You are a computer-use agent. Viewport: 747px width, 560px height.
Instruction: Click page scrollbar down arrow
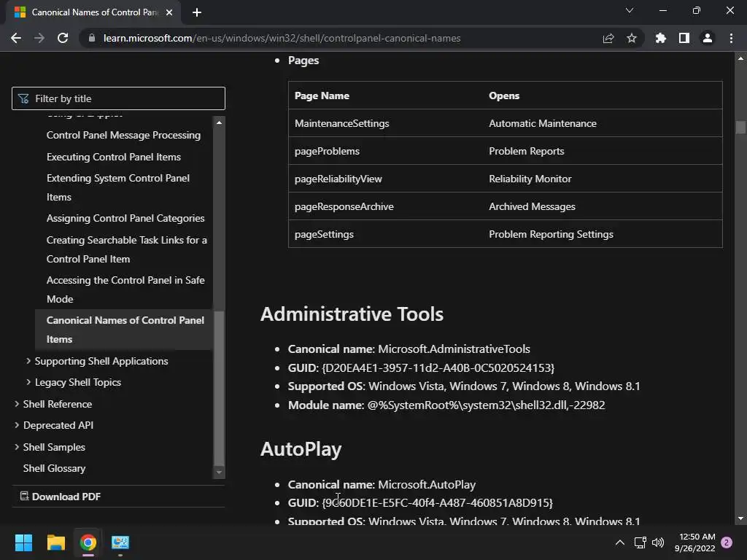tap(740, 518)
